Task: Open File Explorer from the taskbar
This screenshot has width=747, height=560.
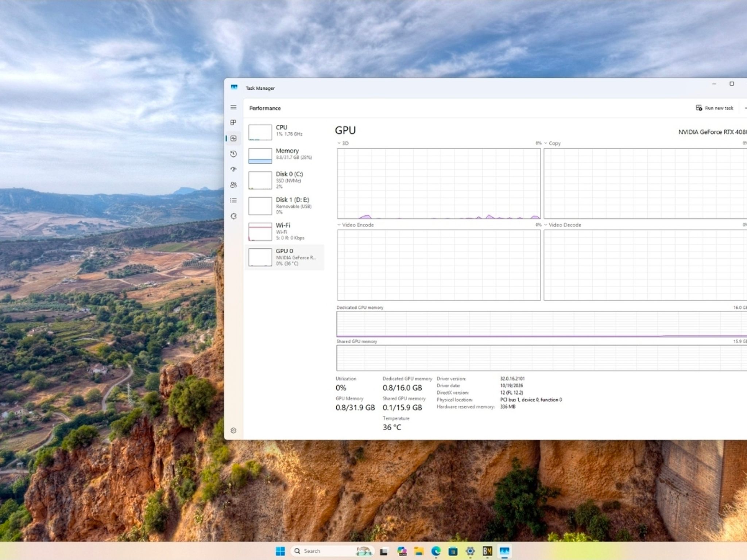Action: coord(419,551)
